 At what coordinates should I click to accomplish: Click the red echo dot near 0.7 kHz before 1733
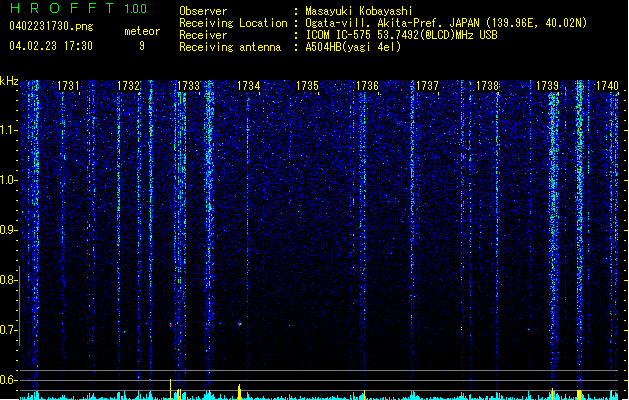pos(170,325)
